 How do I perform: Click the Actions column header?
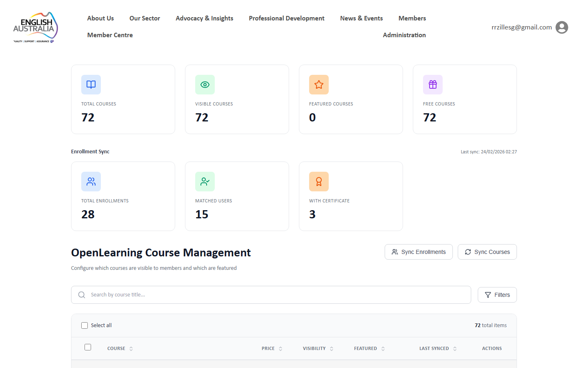(492, 348)
